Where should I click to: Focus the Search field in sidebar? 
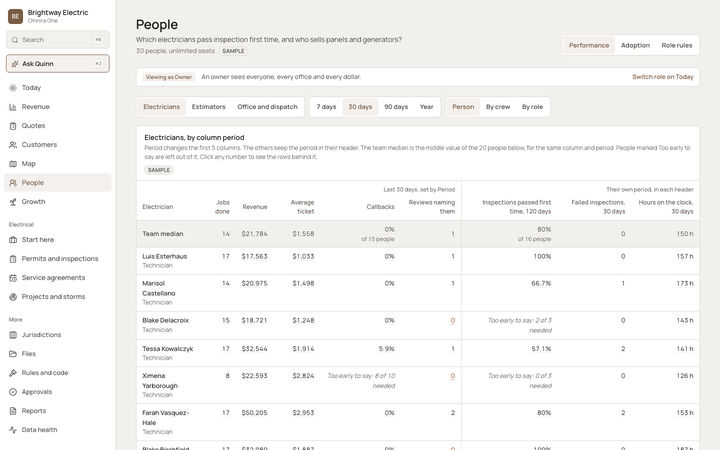[x=58, y=40]
